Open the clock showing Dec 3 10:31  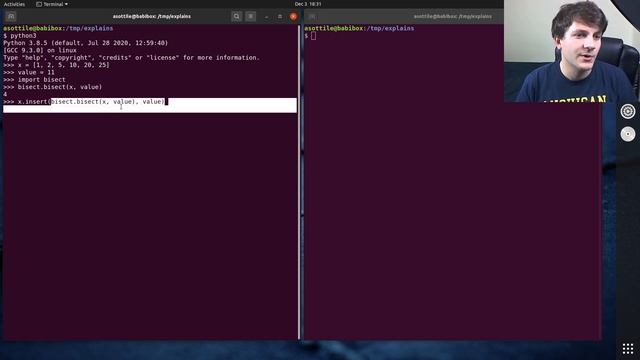point(308,4)
